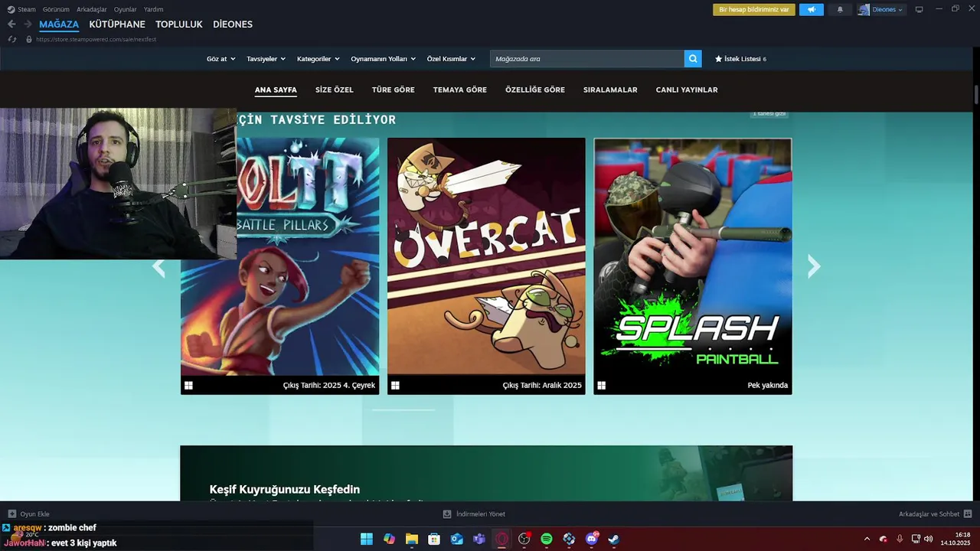The height and width of the screenshot is (551, 980).
Task: Open the Windows Start menu
Action: click(367, 539)
